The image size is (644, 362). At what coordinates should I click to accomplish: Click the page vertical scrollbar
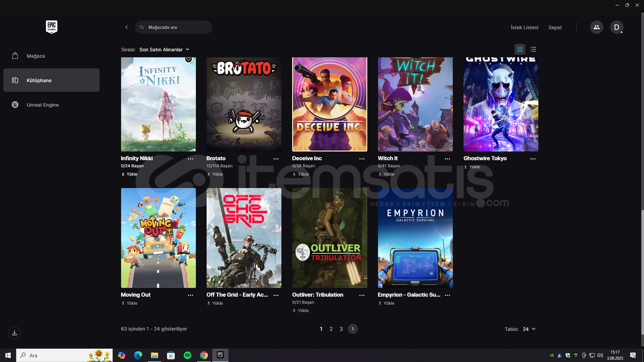[x=642, y=272]
